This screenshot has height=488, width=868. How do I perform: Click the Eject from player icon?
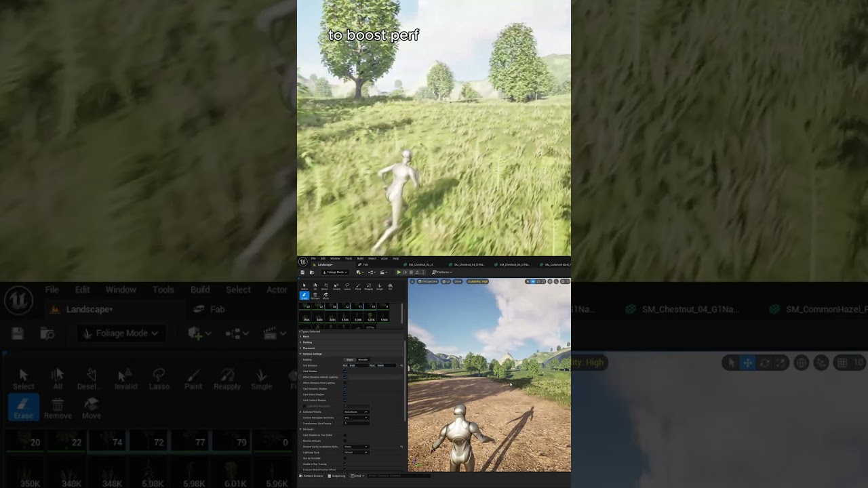coord(417,272)
